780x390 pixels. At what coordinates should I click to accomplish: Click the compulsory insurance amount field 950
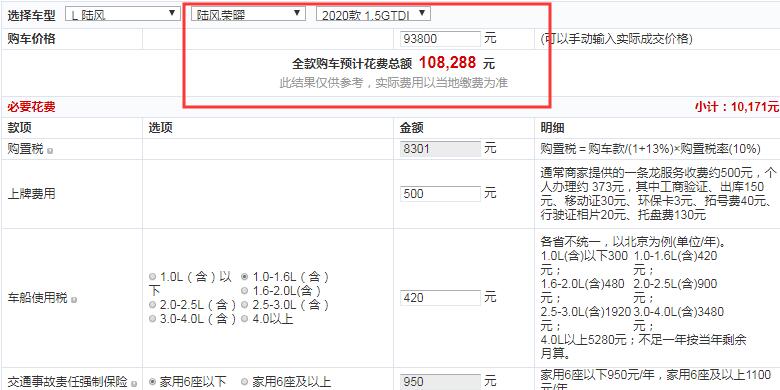(x=440, y=382)
